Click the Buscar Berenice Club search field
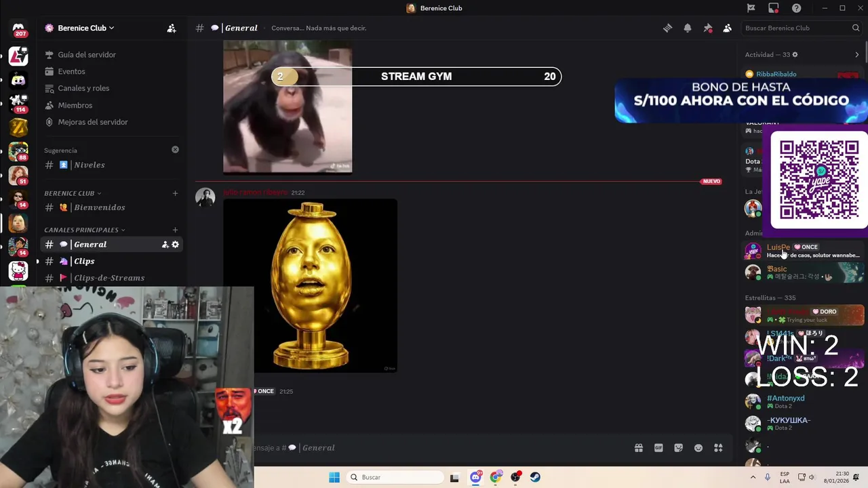 [x=802, y=28]
